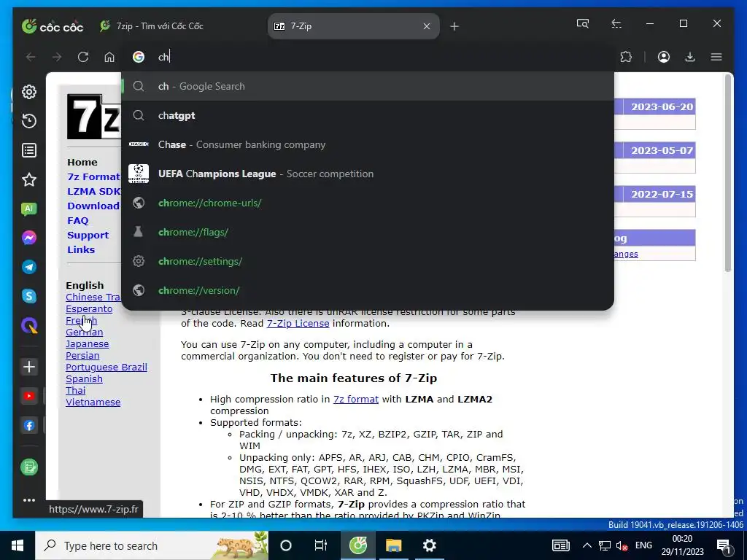Open Skype from the sidebar
Image resolution: width=747 pixels, height=560 pixels.
pos(29,296)
